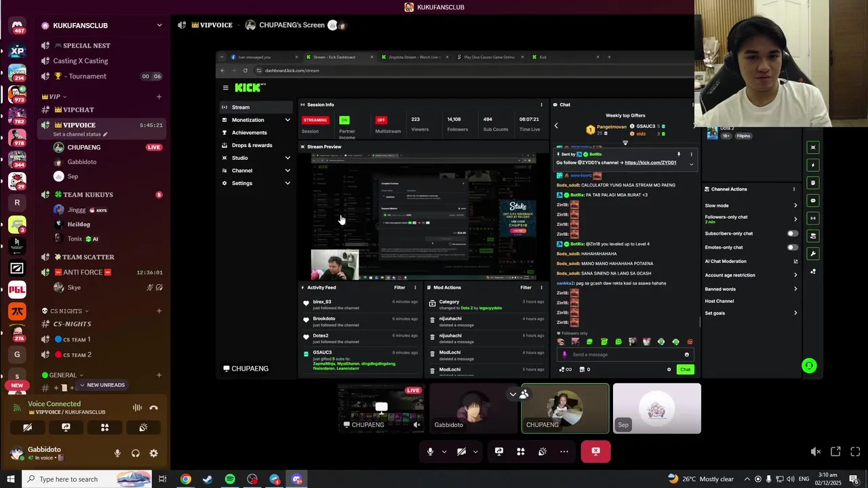Toggle camera in bottom call controls
Viewport: 868px width, 488px height.
pos(461,451)
